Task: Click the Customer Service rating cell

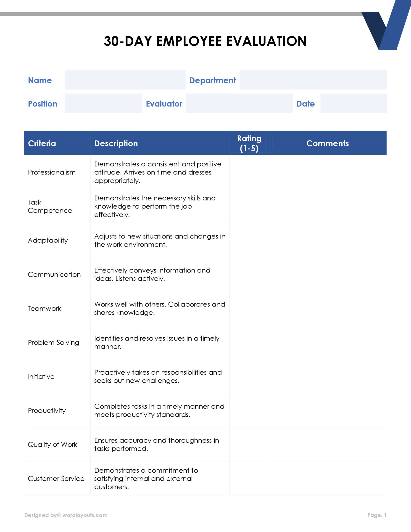Action: pos(249,478)
